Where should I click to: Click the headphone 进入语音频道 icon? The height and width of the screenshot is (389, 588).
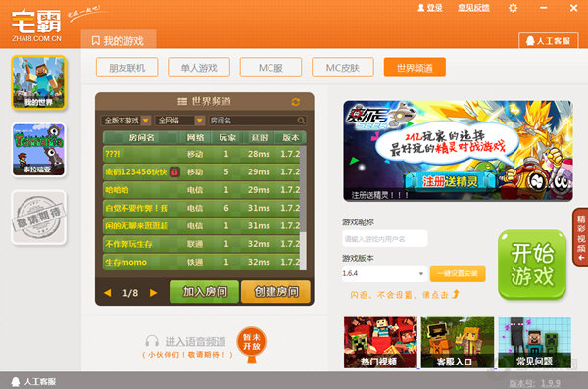point(152,341)
